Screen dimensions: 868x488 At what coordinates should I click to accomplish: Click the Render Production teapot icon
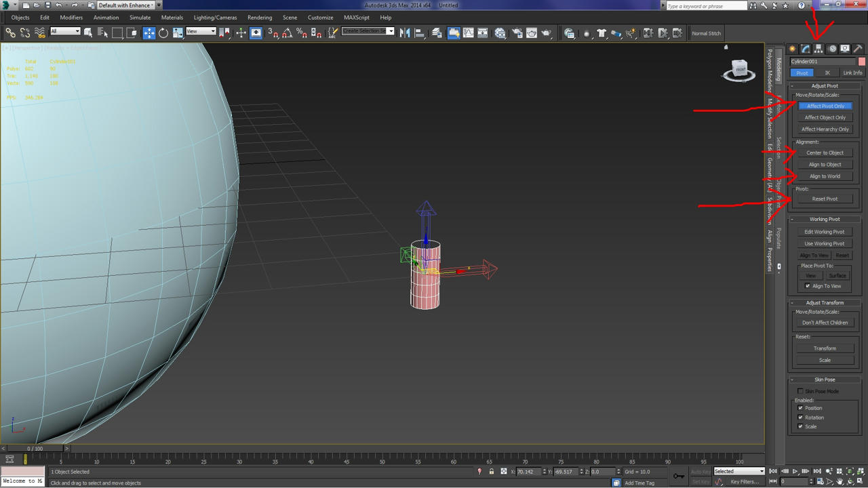547,33
